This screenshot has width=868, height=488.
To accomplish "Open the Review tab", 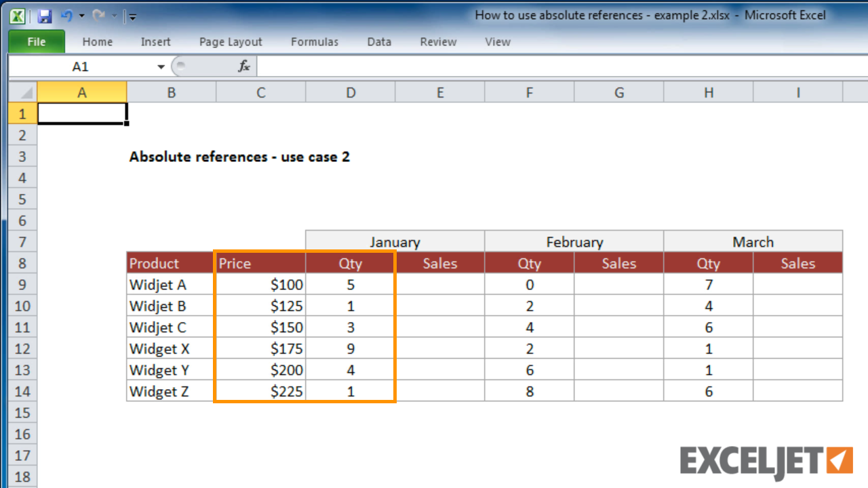I will 438,41.
